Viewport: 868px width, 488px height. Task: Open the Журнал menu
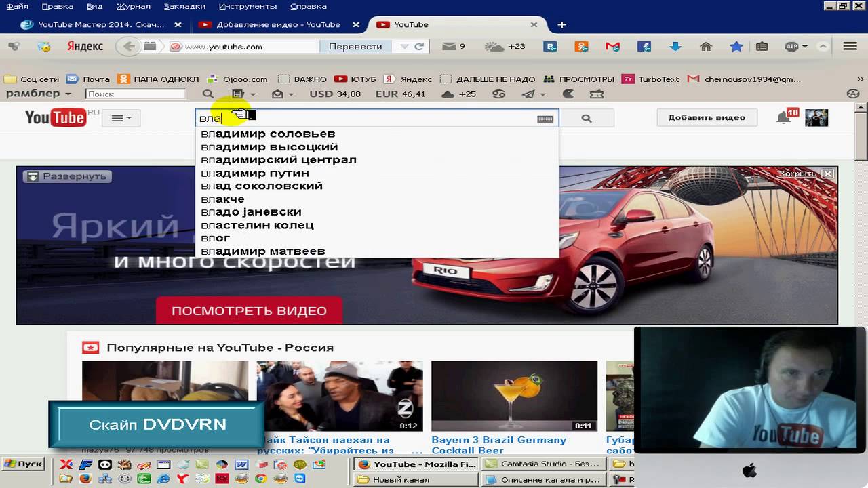(x=134, y=6)
